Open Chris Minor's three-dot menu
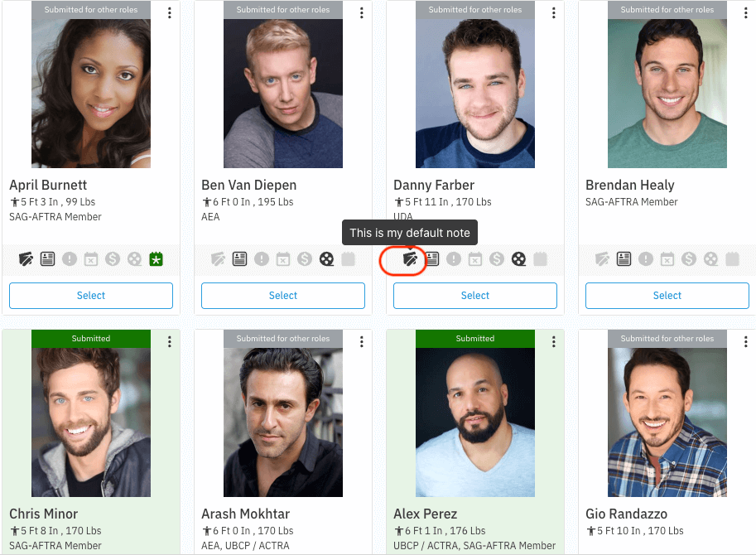Screen dimensions: 756x555 [170, 341]
